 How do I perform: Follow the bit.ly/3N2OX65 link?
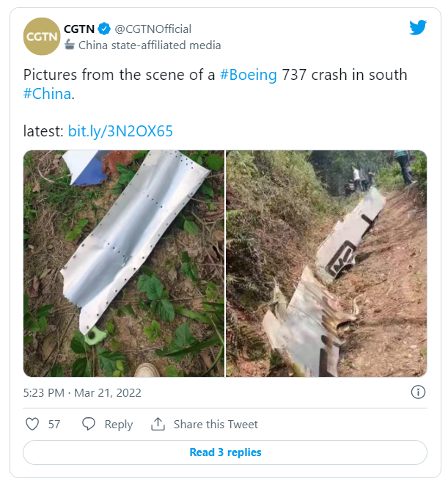(x=120, y=131)
